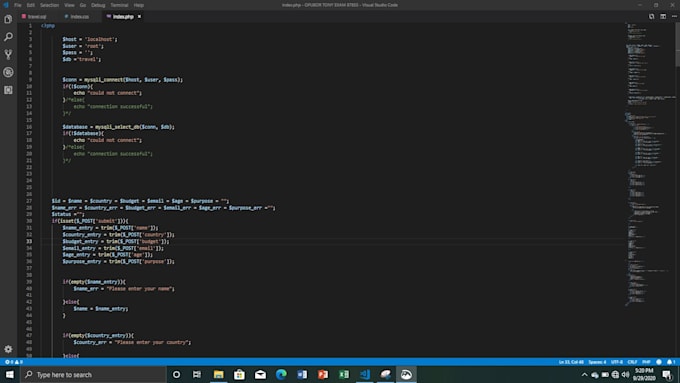Screen dimensions: 680x383
Task: Click the Ln 33, Col 48 status entry
Action: click(x=571, y=362)
